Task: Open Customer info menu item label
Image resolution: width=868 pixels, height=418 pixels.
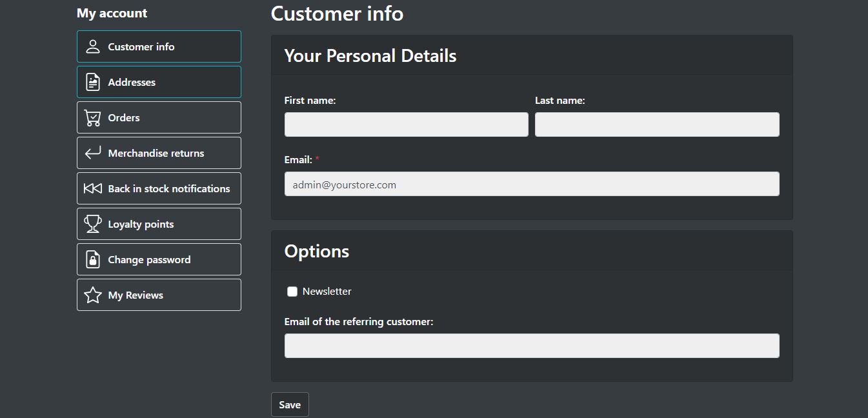Action: tap(141, 46)
